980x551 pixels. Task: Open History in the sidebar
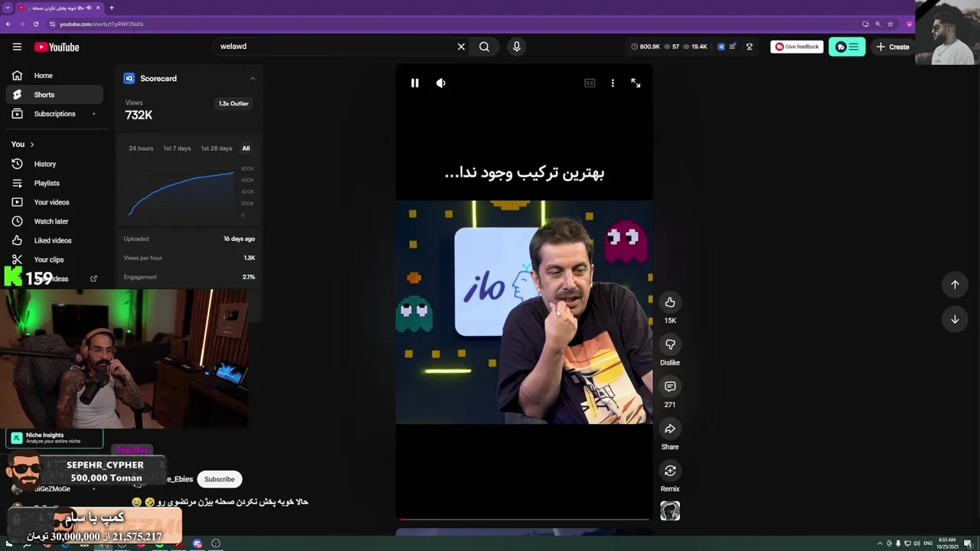(x=54, y=164)
